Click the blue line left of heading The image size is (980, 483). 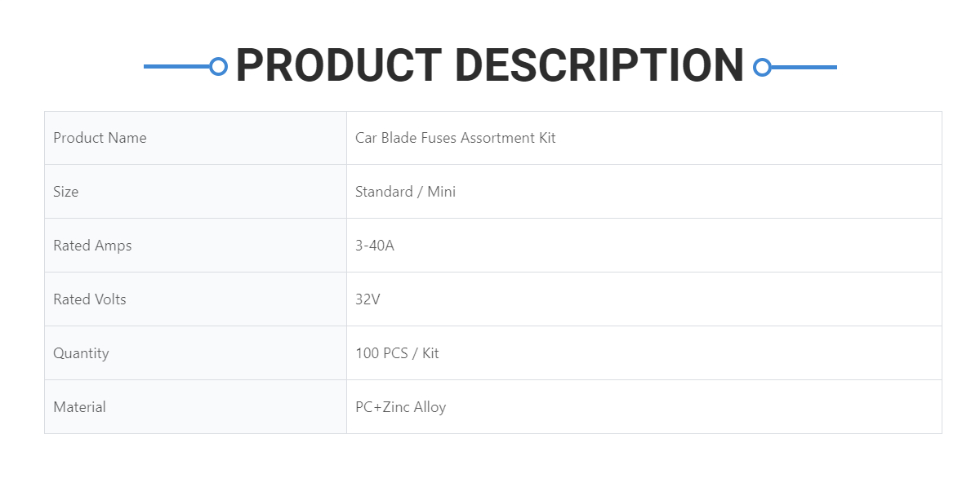176,67
